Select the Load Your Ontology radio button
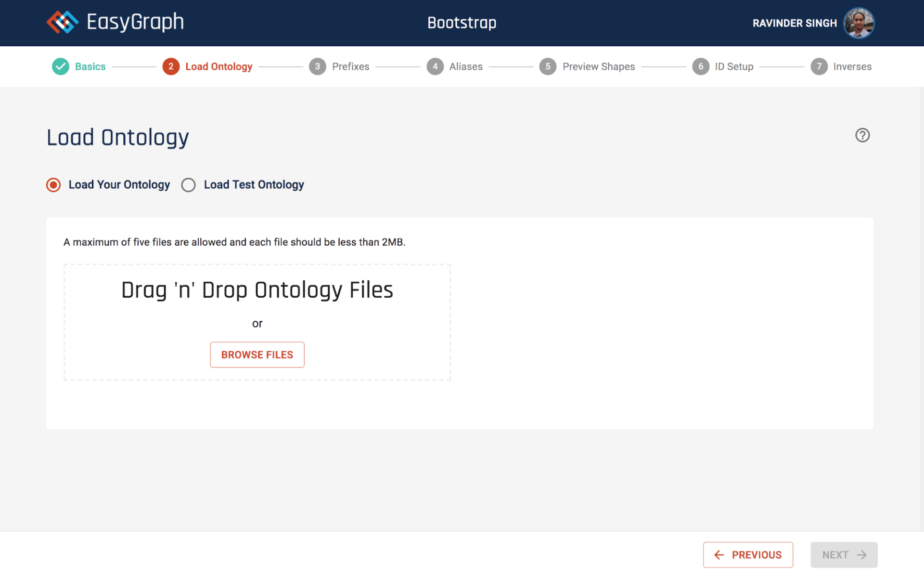924x578 pixels. (53, 185)
